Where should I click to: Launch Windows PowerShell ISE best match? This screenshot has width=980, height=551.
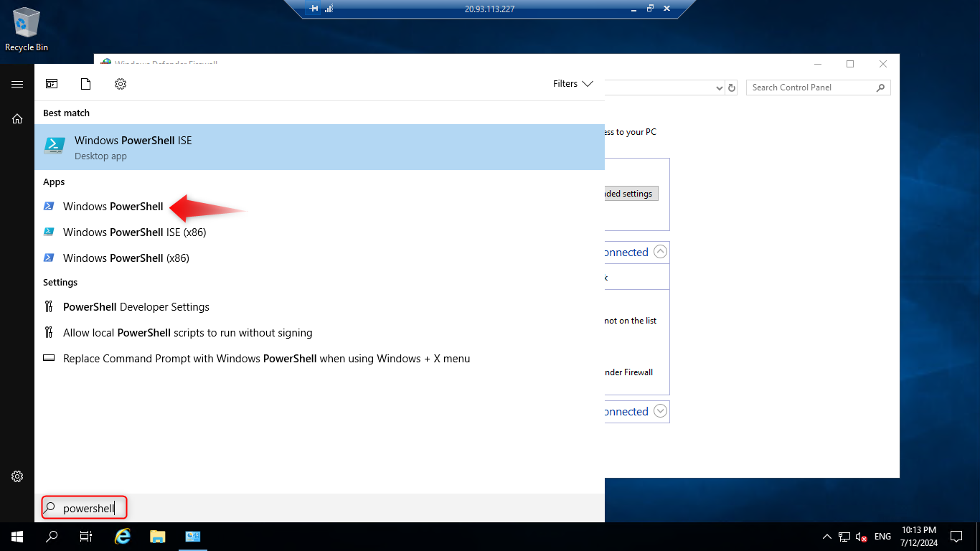click(319, 147)
